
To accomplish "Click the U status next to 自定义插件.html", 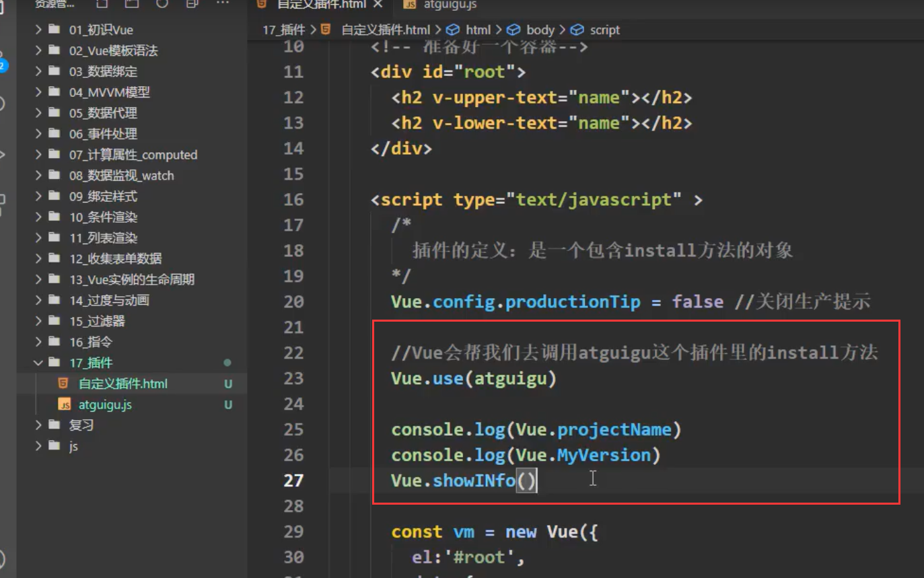I will click(228, 384).
